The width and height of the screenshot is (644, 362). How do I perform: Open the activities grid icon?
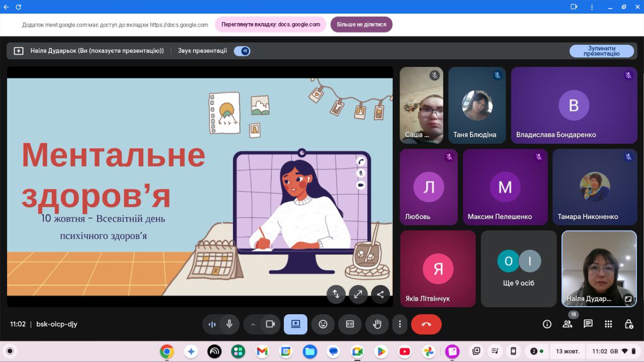(x=608, y=324)
